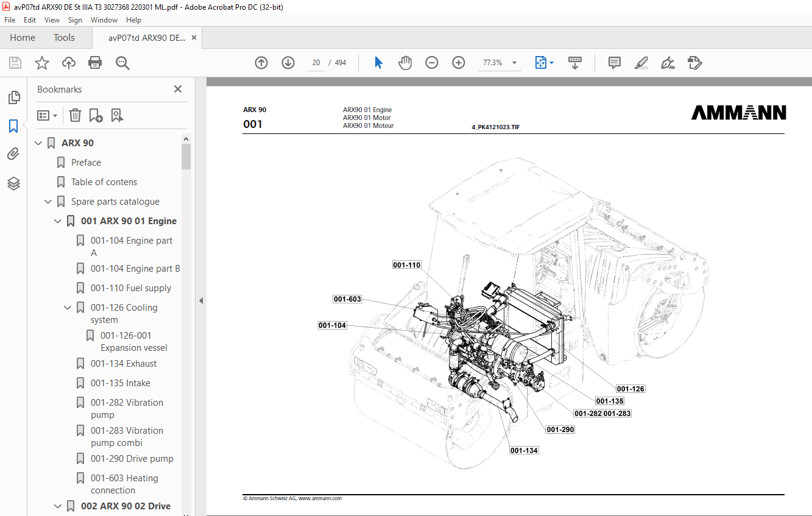Screen dimensions: 812x516
Task: Toggle the Bookmarks panel icon
Action: coord(13,126)
